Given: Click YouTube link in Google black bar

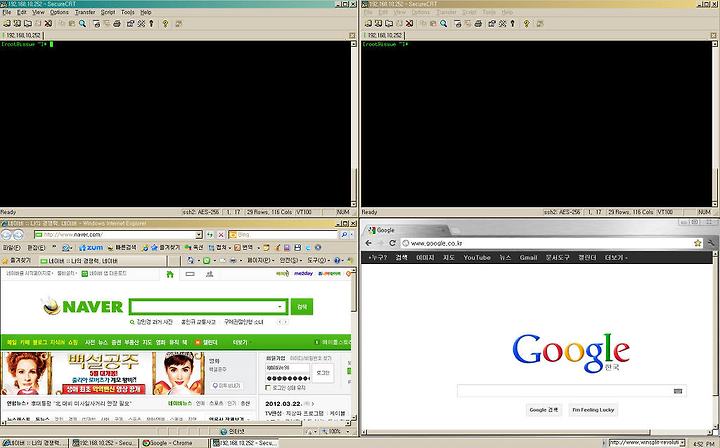Looking at the screenshot, I should point(477,258).
